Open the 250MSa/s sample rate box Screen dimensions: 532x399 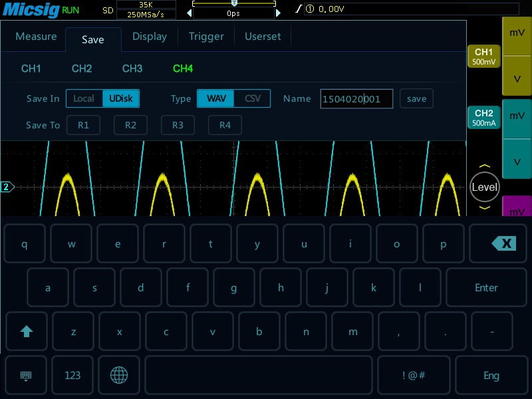tap(146, 14)
